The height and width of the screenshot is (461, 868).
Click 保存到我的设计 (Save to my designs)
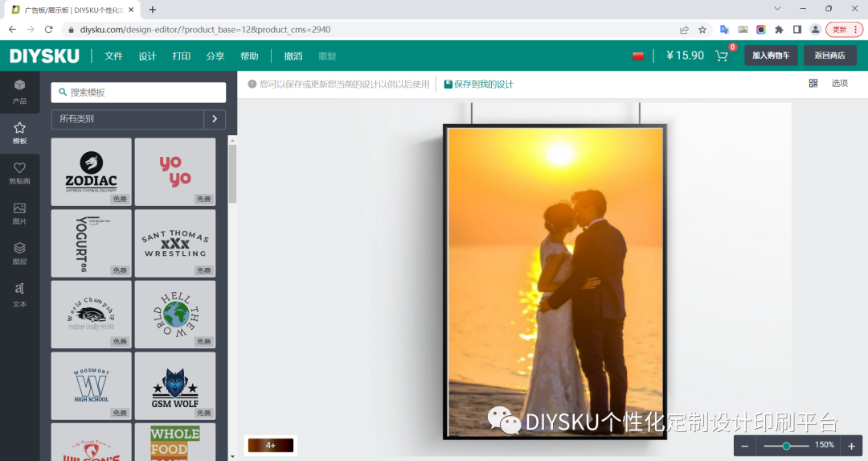coord(478,84)
